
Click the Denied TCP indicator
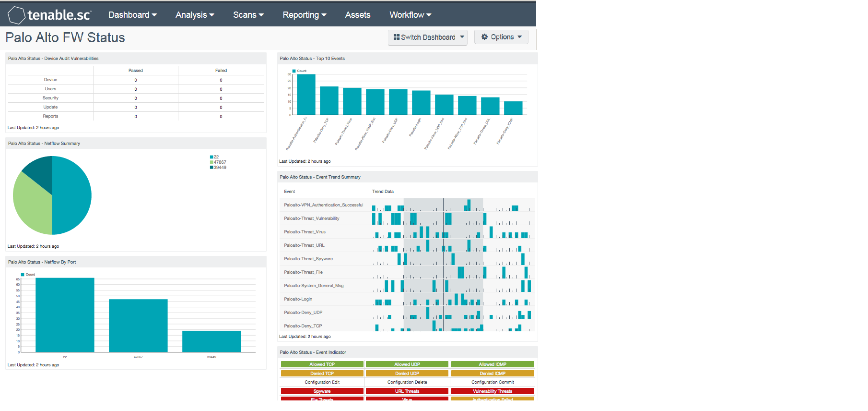pyautogui.click(x=322, y=374)
